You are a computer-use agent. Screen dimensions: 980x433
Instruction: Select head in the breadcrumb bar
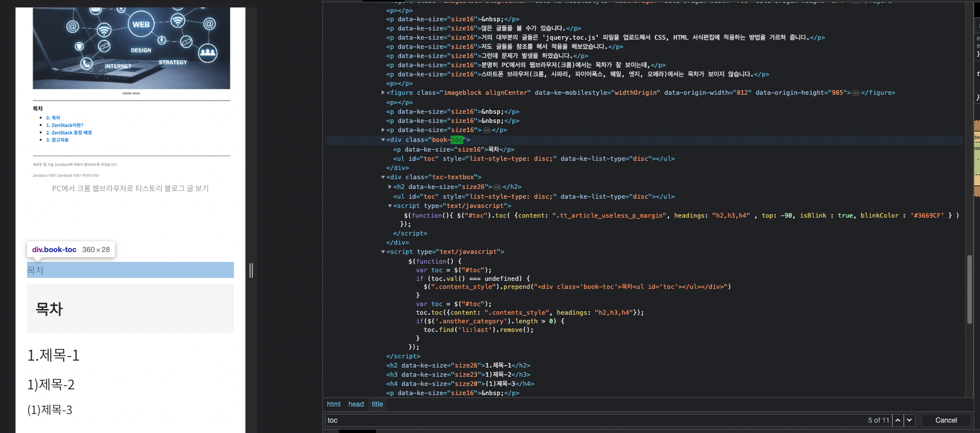(356, 404)
